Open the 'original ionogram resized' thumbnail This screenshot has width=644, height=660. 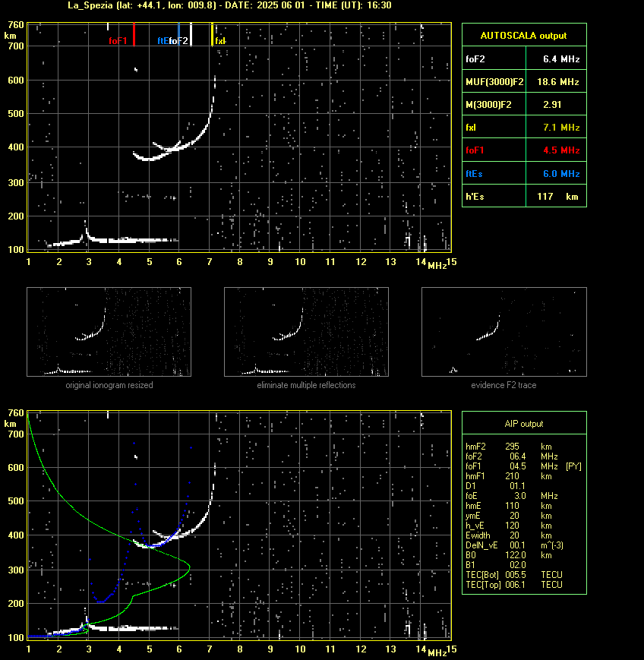pos(109,332)
